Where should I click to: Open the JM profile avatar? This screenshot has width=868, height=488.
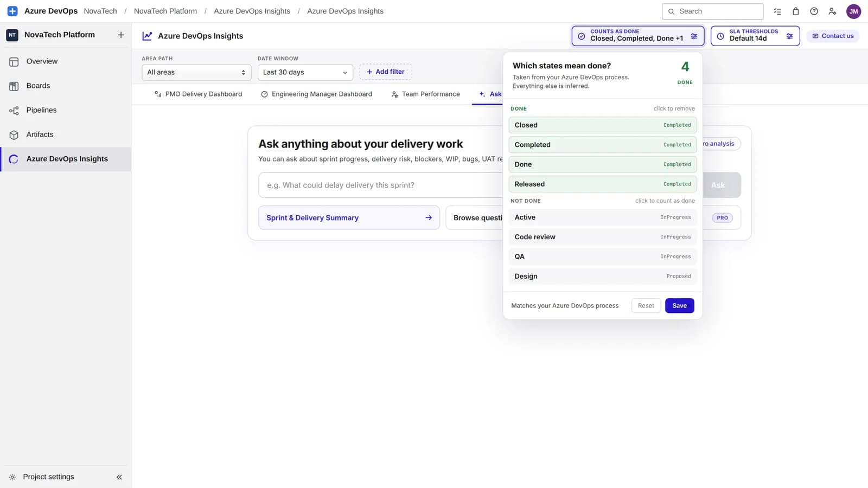(853, 11)
